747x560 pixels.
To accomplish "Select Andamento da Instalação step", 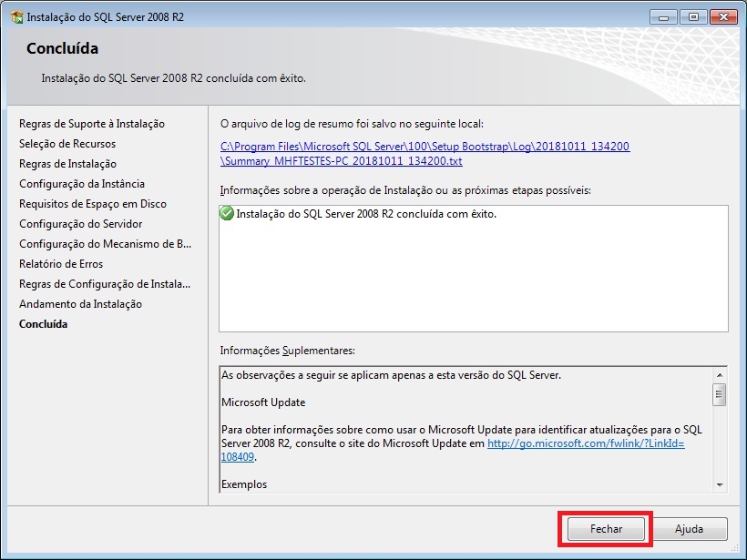I will [80, 304].
